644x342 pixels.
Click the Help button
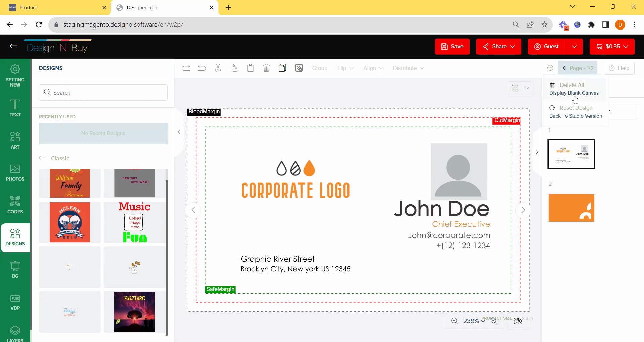coord(619,68)
